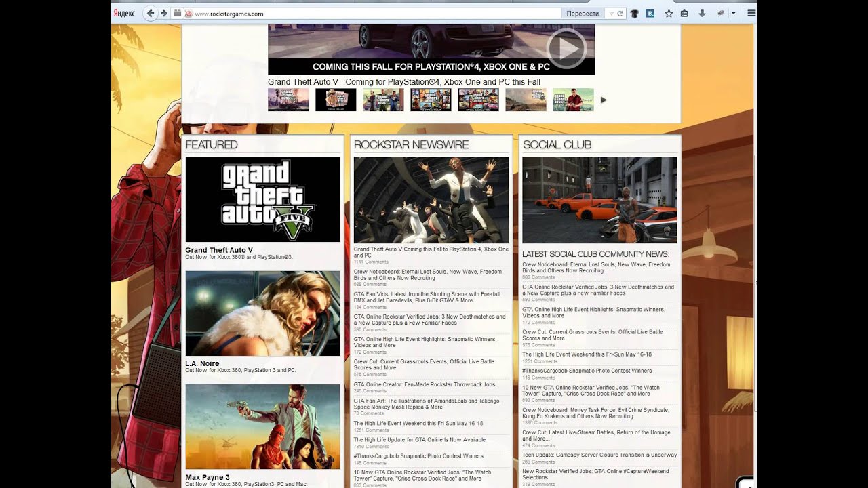Screen dimensions: 868x488
Task: Select the seventh trailer thumbnail
Action: [573, 100]
